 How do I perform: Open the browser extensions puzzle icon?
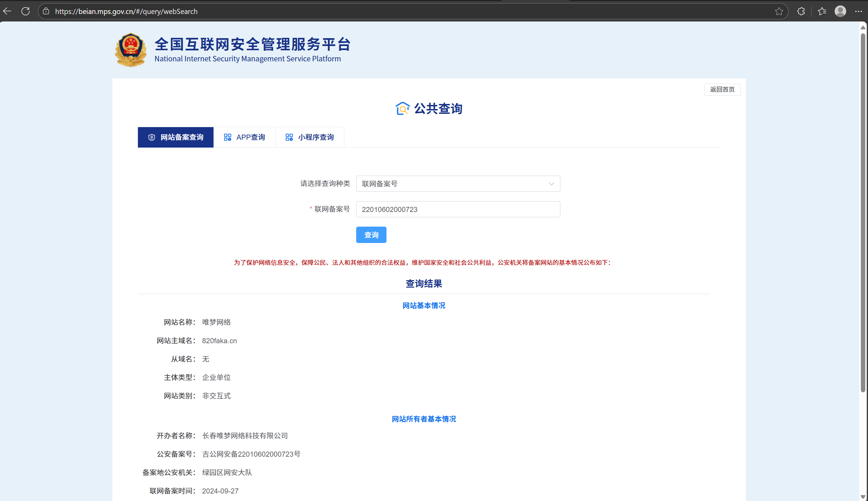(801, 11)
